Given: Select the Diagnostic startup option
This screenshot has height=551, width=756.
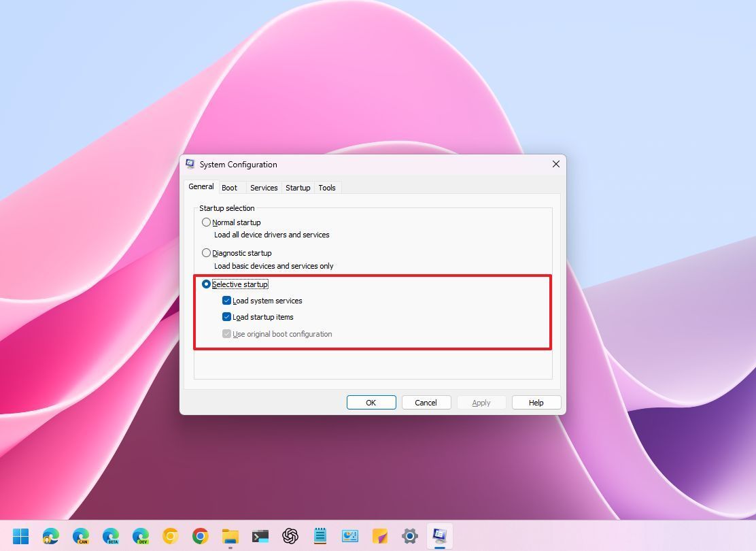Looking at the screenshot, I should [x=206, y=252].
